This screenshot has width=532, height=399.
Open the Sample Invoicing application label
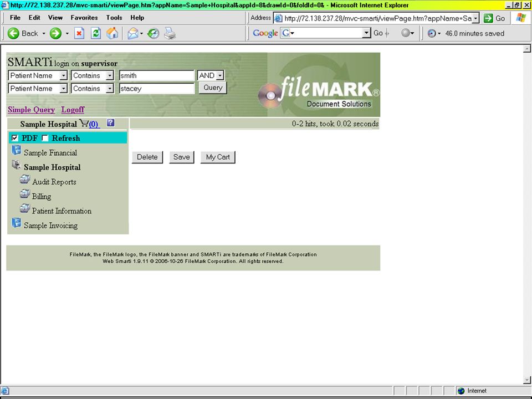[x=50, y=226]
